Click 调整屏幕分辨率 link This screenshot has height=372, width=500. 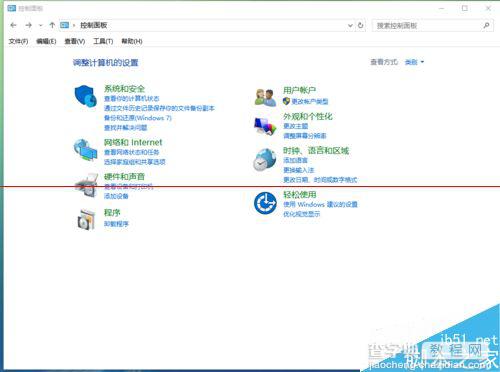(x=305, y=136)
